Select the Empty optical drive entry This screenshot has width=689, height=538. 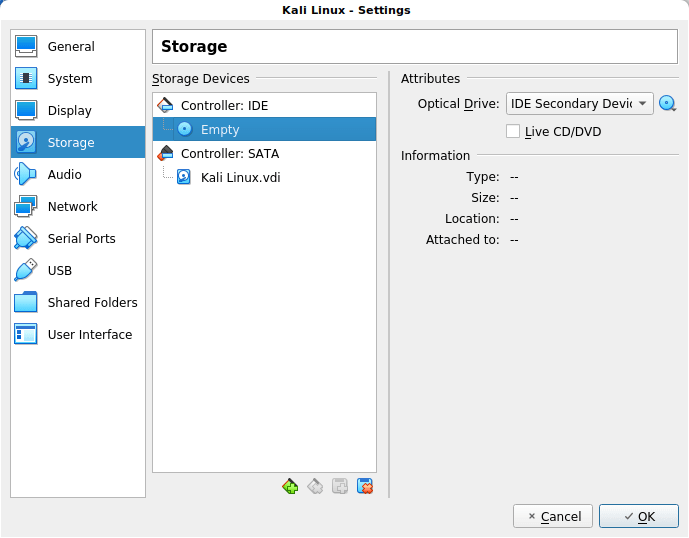pyautogui.click(x=265, y=129)
